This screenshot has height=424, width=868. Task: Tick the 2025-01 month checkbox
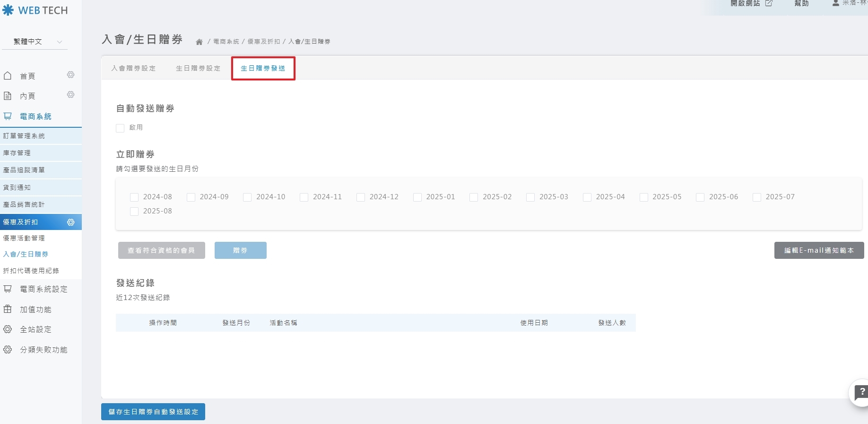pyautogui.click(x=417, y=197)
